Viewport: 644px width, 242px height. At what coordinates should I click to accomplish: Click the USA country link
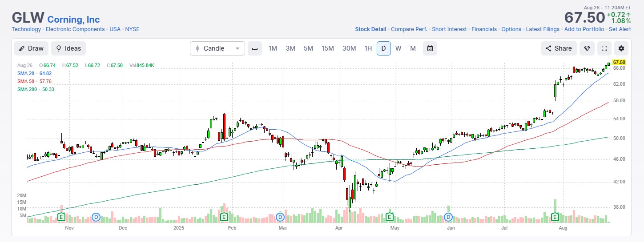115,29
